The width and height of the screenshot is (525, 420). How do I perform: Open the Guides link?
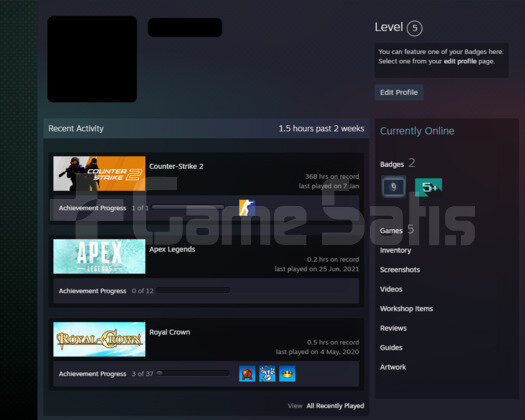click(391, 347)
